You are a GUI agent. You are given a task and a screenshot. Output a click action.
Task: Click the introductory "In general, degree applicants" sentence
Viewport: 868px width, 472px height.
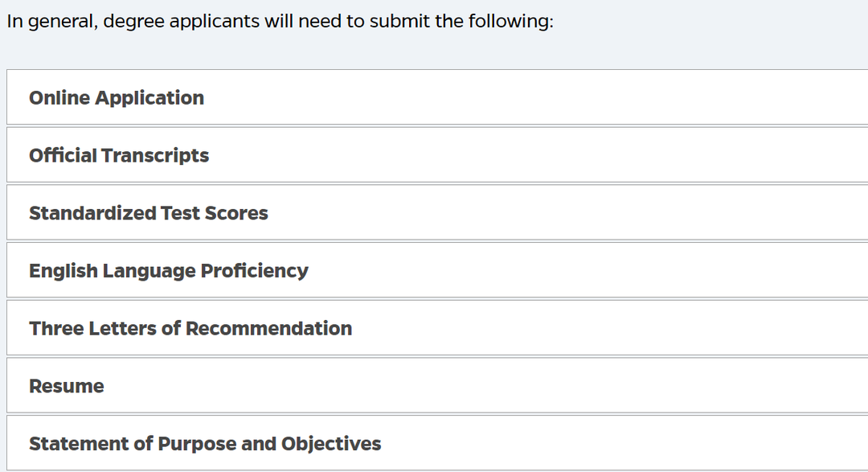coord(280,22)
